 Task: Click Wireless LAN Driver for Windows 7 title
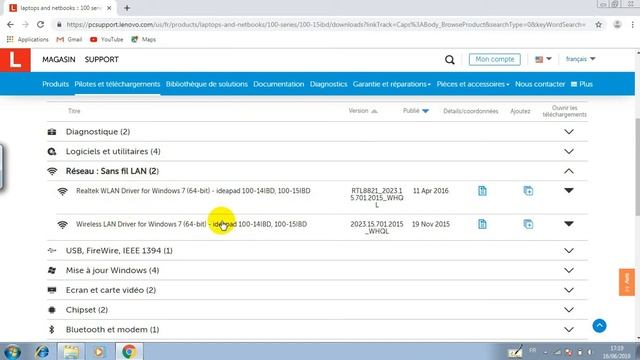point(191,224)
